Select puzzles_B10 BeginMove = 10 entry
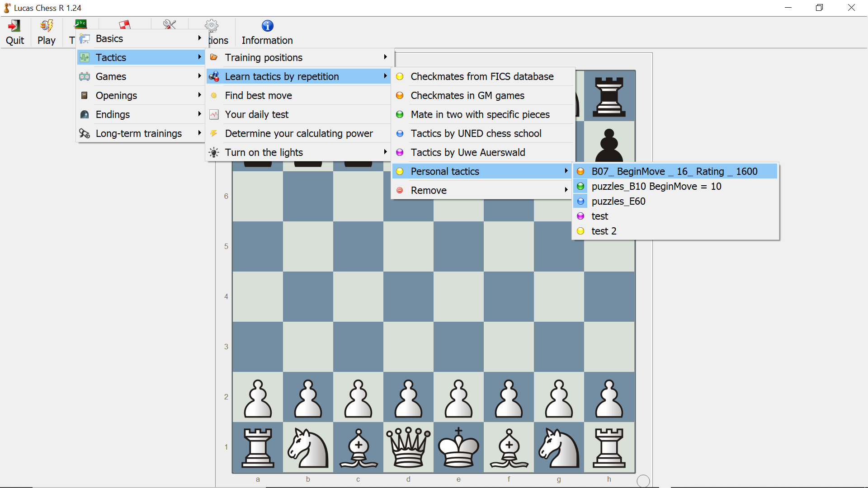Screen dimensions: 868x488 coord(656,186)
